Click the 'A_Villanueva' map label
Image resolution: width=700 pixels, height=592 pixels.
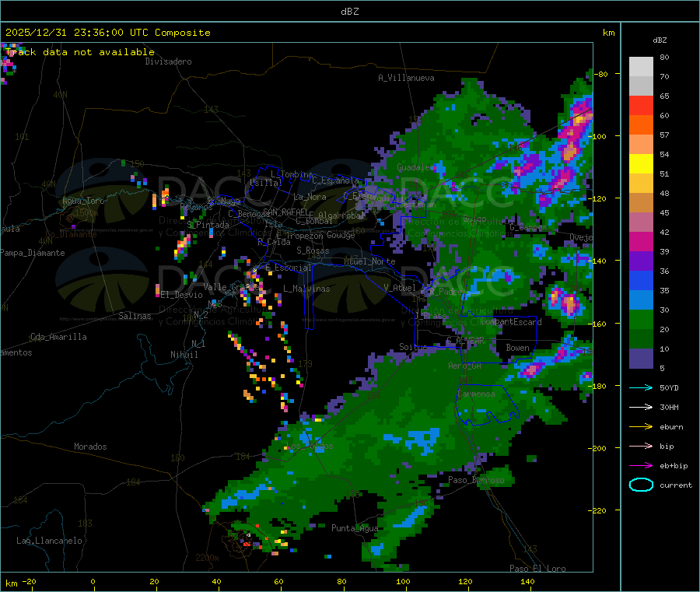[406, 78]
